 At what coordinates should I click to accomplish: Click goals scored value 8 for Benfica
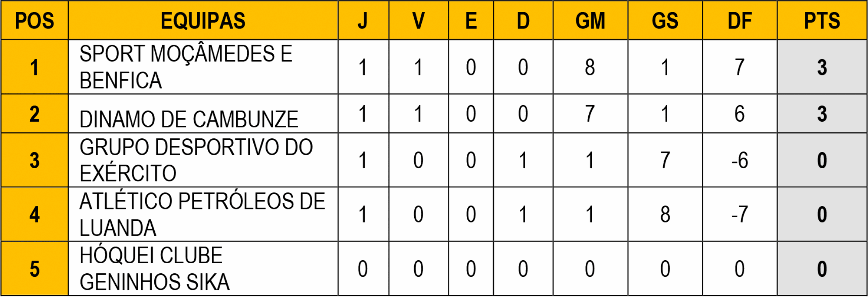591,67
